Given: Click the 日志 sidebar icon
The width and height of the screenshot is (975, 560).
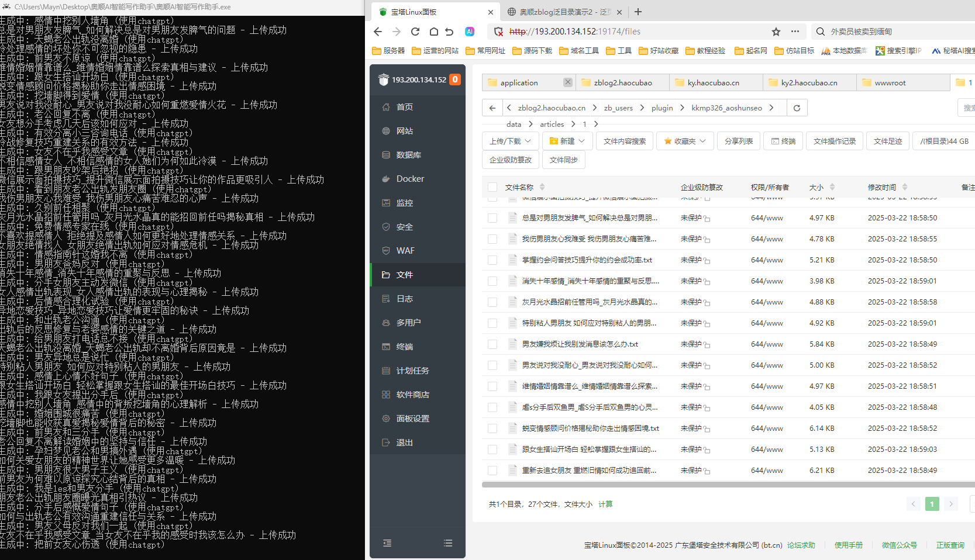Looking at the screenshot, I should pos(386,299).
